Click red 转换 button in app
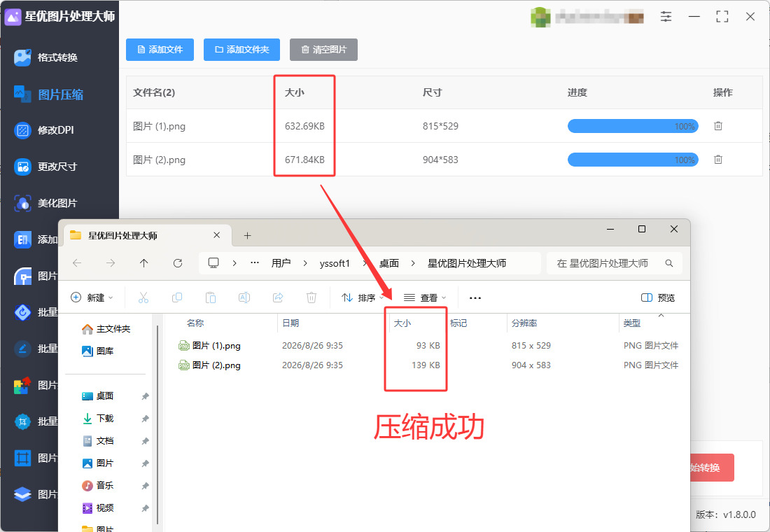Viewport: 770px width, 532px height. [x=712, y=468]
